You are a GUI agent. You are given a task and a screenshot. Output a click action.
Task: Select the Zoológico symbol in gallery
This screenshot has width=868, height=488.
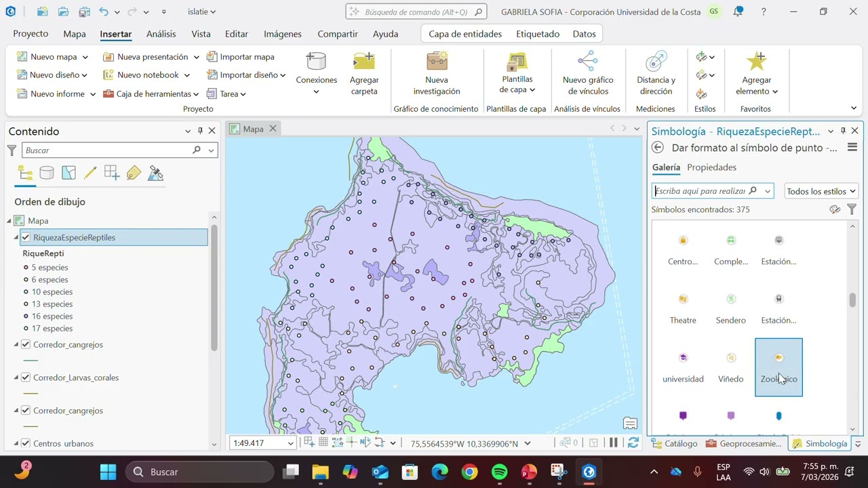point(778,367)
